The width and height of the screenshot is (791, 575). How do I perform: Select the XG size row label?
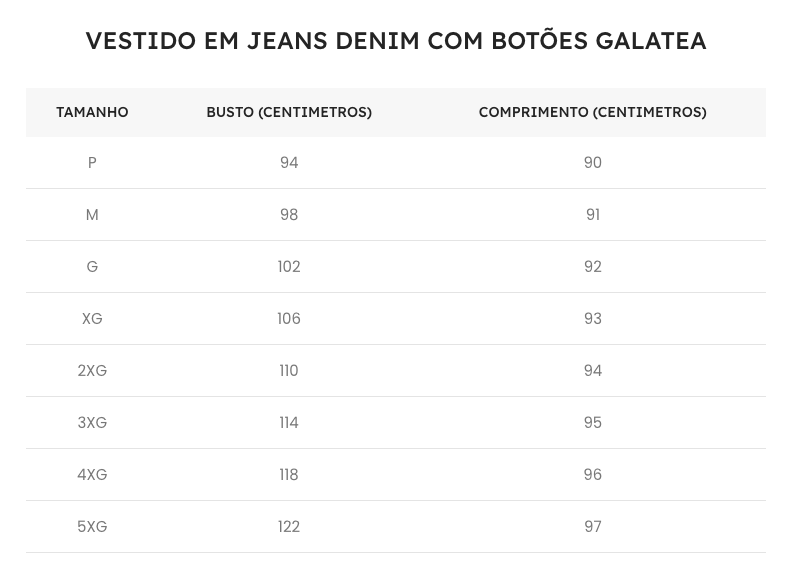(92, 319)
